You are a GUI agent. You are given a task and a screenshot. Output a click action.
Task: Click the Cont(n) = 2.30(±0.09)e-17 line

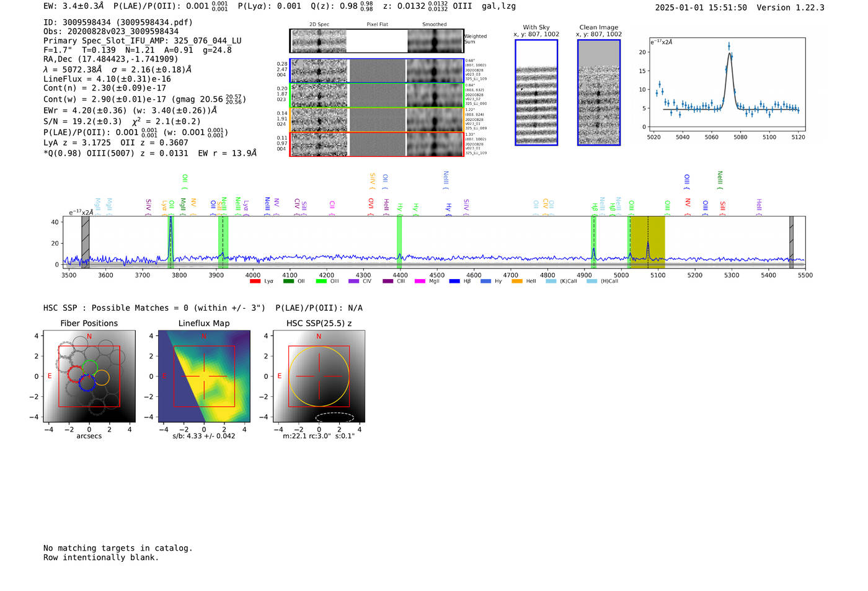coord(105,88)
